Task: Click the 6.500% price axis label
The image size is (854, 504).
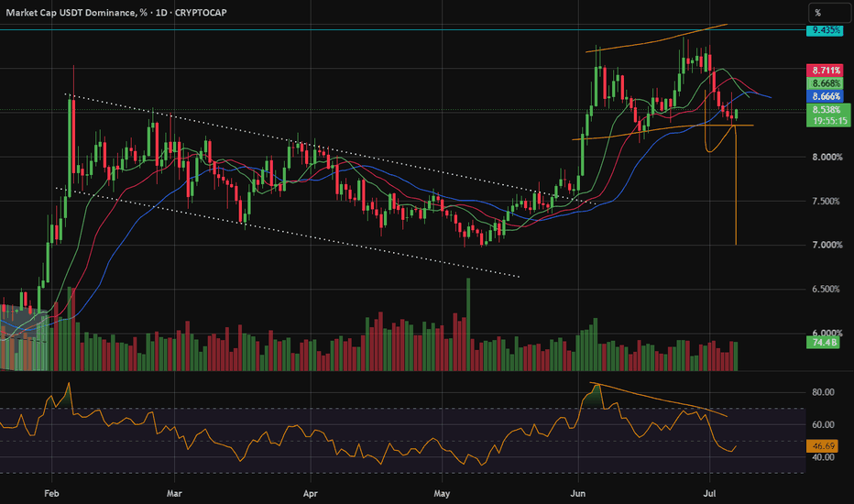Action: [x=827, y=289]
